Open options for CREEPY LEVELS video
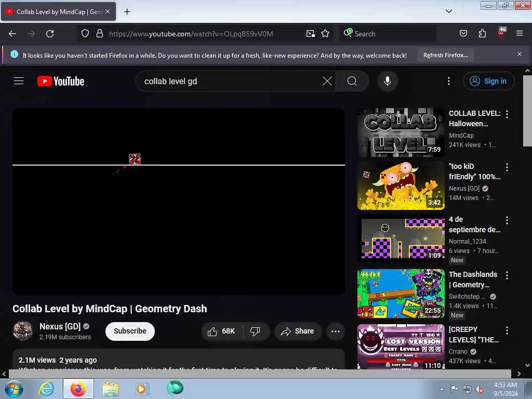This screenshot has width=532, height=399. (x=507, y=330)
